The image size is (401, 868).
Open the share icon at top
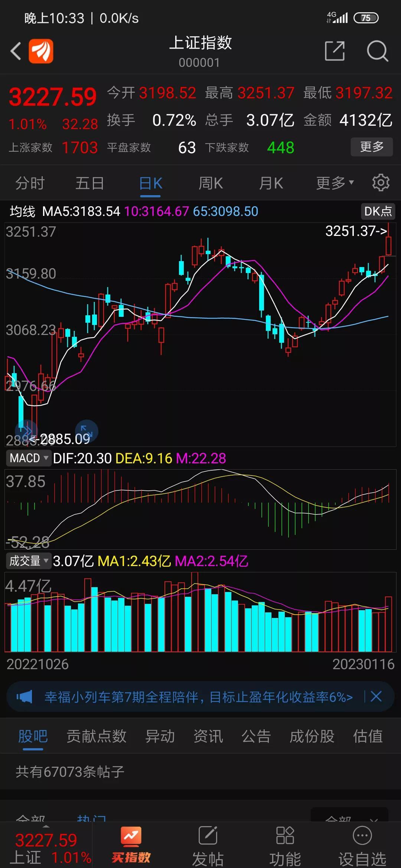click(x=335, y=51)
